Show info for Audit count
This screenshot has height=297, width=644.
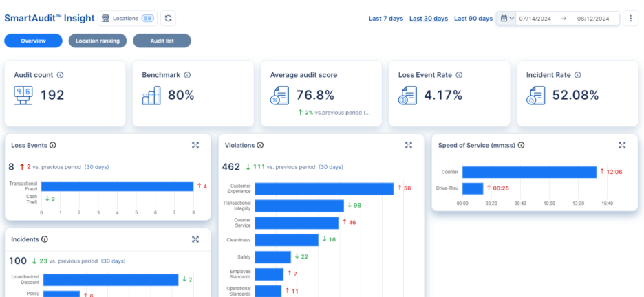tap(60, 75)
